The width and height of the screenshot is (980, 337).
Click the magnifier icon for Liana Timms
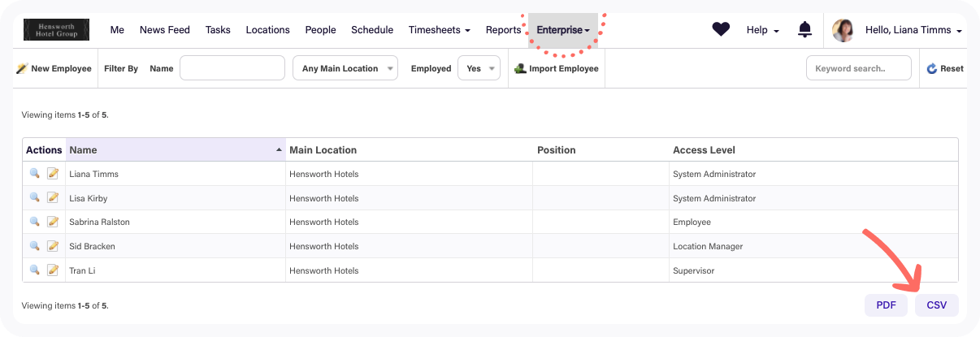(34, 174)
